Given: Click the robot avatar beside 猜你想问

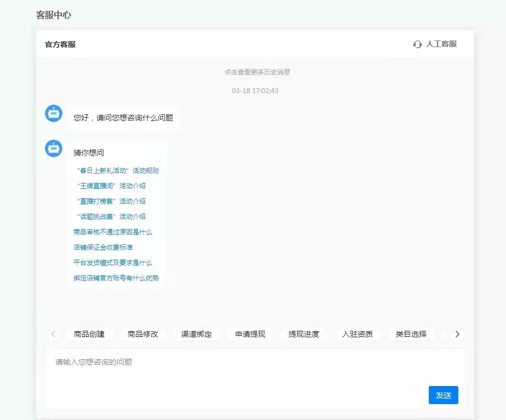Looking at the screenshot, I should click(54, 148).
